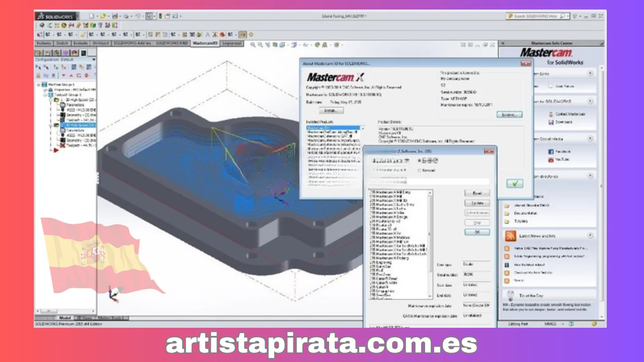Click the Rebuild traffic light icon
This screenshot has width=644, height=362.
coord(160,16)
